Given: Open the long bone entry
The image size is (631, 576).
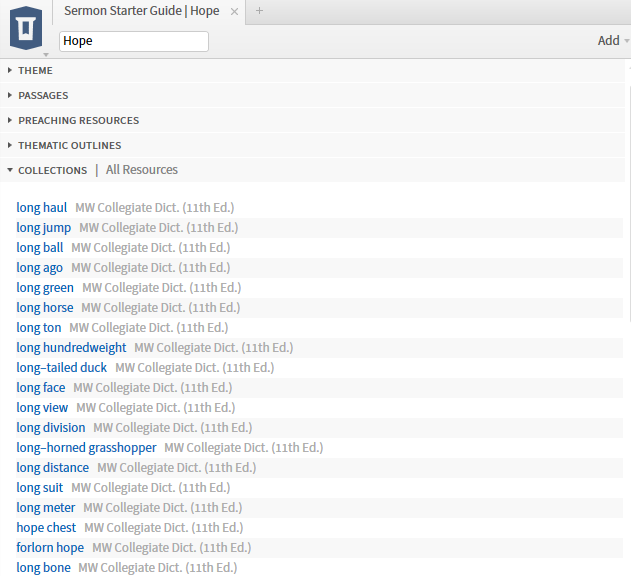Looking at the screenshot, I should pos(43,568).
